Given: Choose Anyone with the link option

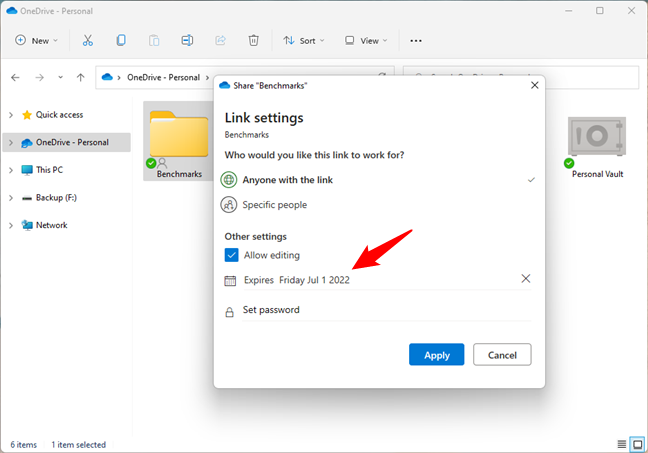Looking at the screenshot, I should (378, 180).
